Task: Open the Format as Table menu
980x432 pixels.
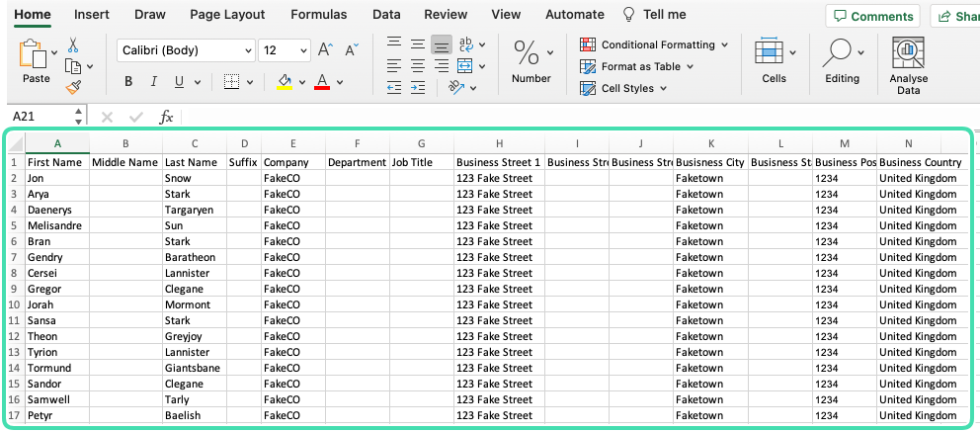Action: coord(637,66)
